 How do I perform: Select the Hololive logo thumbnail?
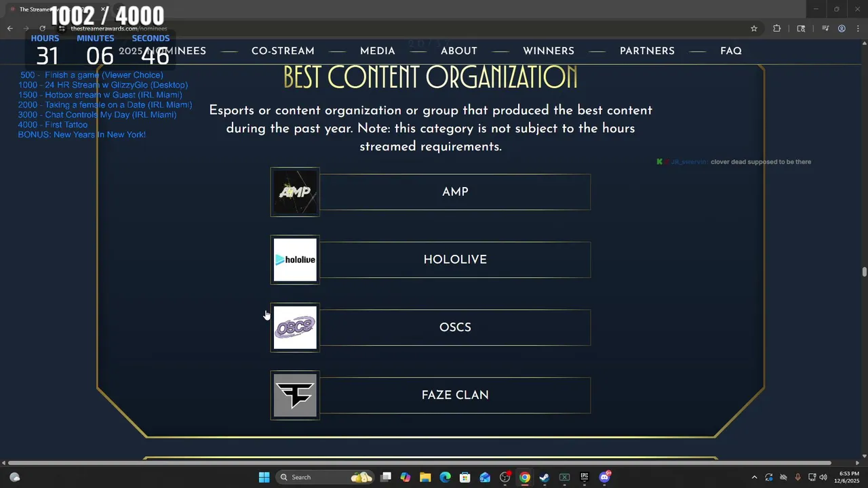click(x=295, y=260)
